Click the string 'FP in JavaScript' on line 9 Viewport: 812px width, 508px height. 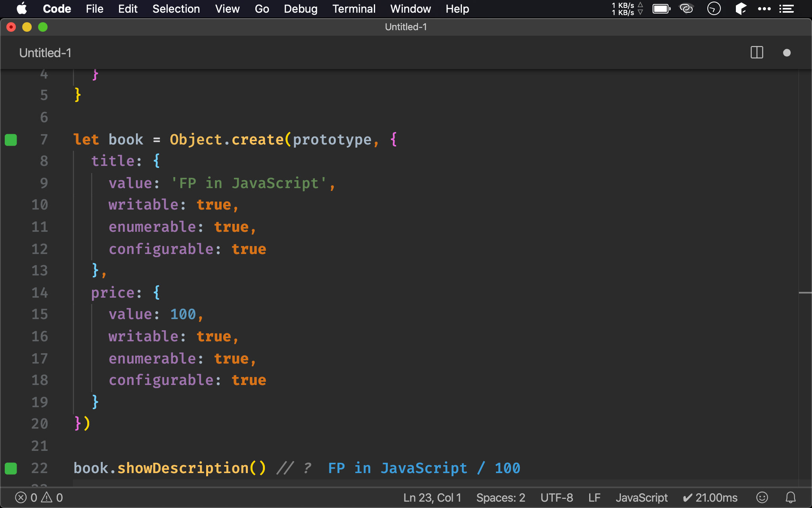[249, 183]
